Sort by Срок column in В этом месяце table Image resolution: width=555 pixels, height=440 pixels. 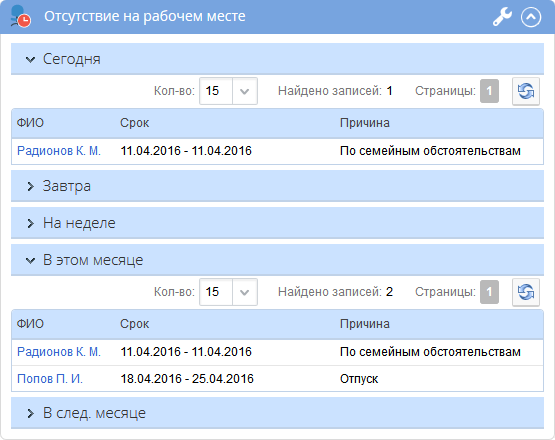pyautogui.click(x=135, y=324)
